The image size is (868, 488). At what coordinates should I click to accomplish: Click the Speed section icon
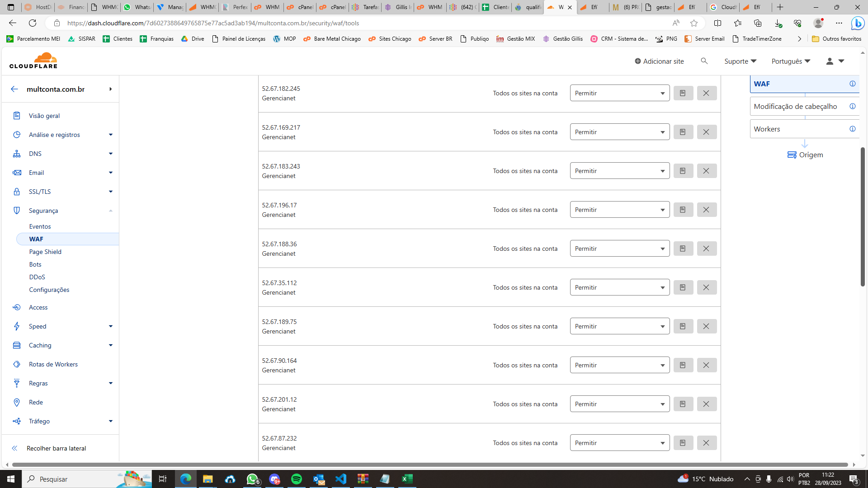(x=16, y=326)
